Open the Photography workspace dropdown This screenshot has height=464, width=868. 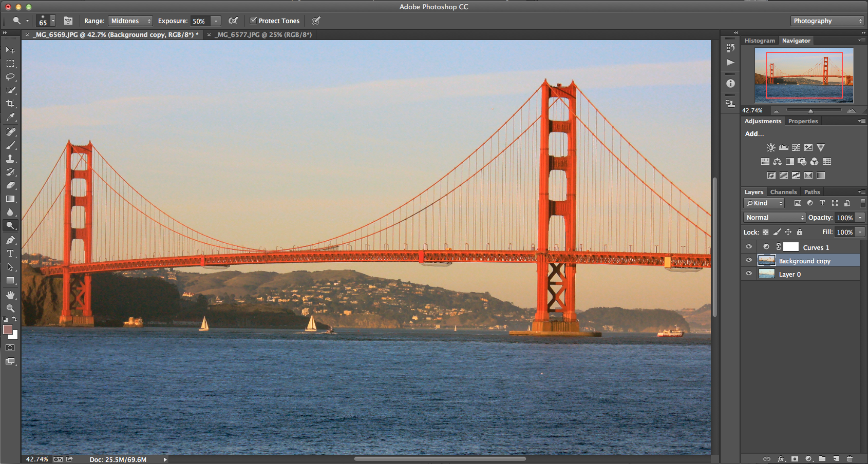827,21
